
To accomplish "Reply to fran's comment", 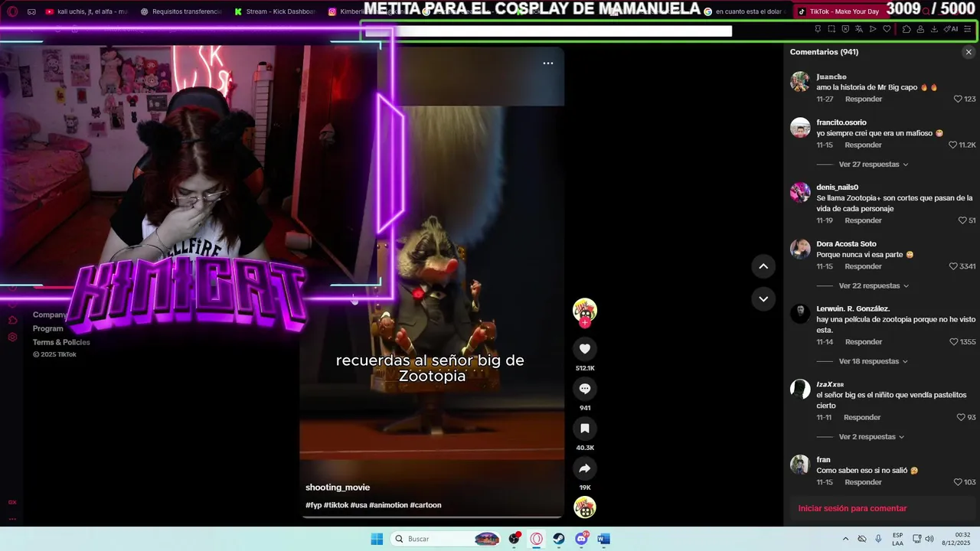I will coord(864,483).
